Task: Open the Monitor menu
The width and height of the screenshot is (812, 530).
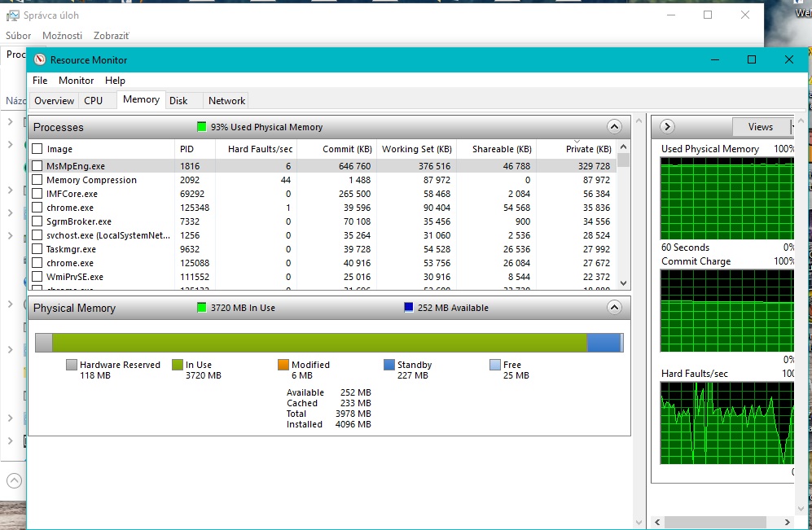Action: click(x=76, y=81)
